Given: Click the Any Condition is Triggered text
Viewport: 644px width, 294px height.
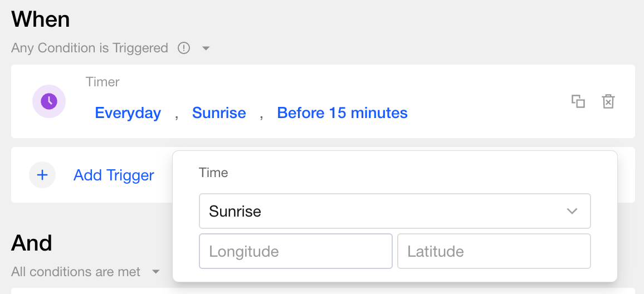Looking at the screenshot, I should 90,48.
